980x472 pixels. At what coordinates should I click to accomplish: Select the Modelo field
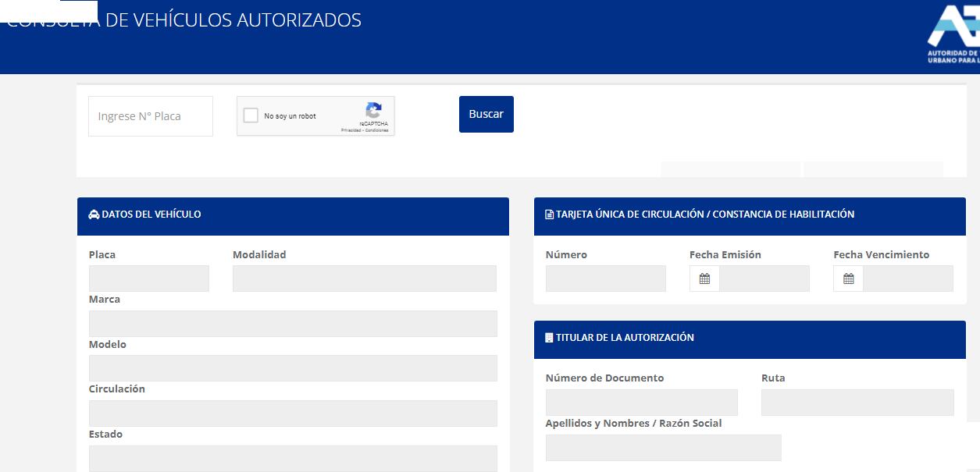[293, 367]
